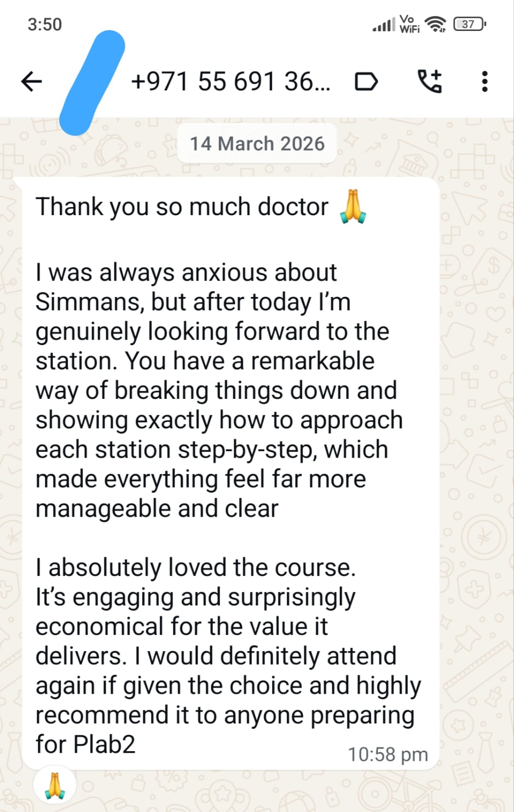Tap the folded hands emoji after "doctor"
The height and width of the screenshot is (812, 514).
click(353, 207)
